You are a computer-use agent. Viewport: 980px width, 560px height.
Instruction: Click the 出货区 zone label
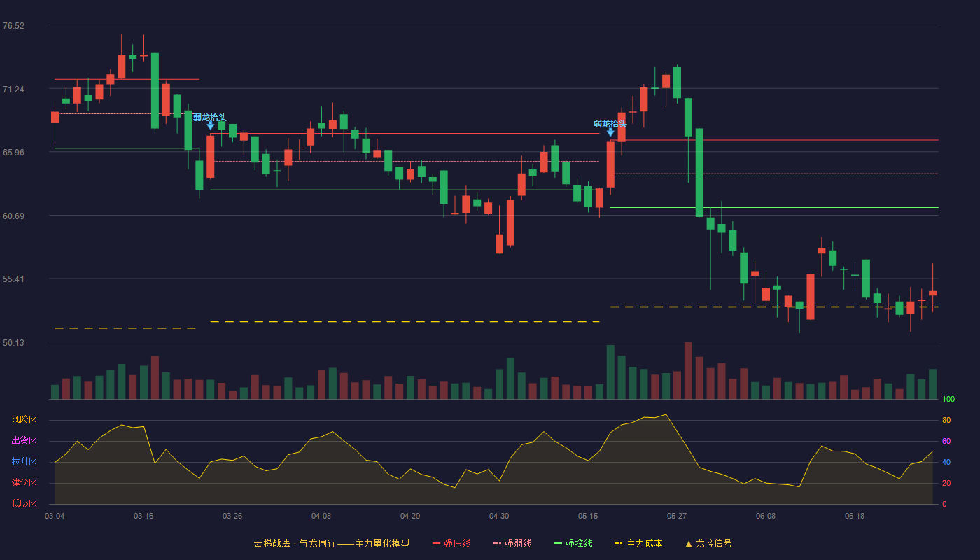coord(24,441)
